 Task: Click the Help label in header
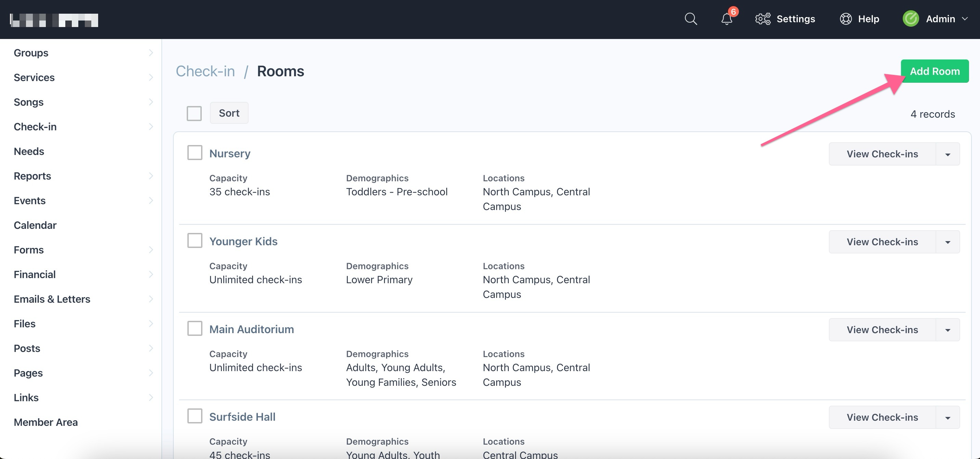pos(869,19)
